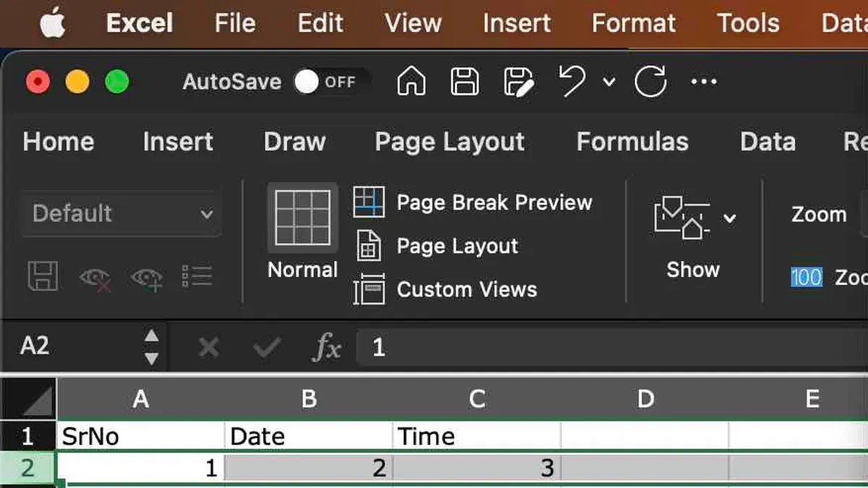Open the Excel application menu

pyautogui.click(x=139, y=23)
